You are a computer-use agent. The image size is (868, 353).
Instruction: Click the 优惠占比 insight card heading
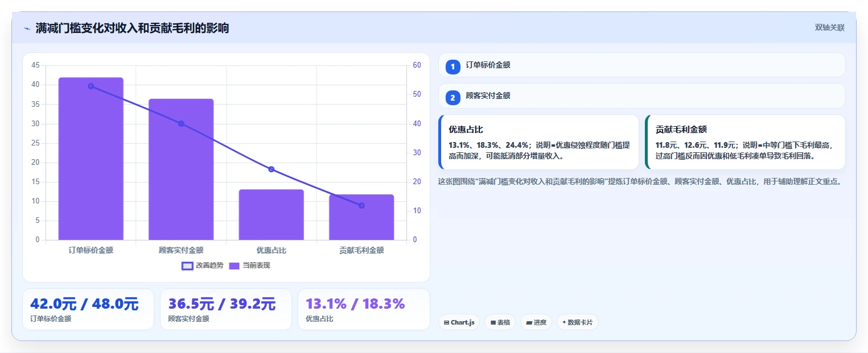click(x=466, y=130)
